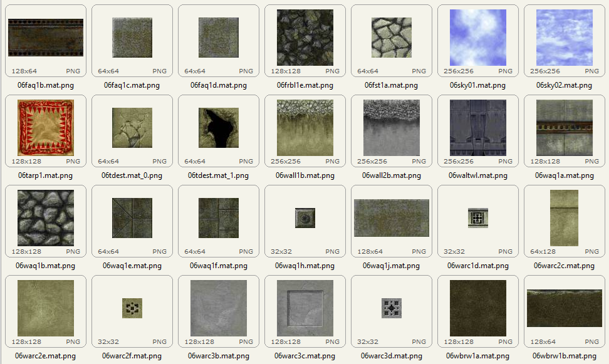Select the dark 06wbrw1a.mat.png thumbnail

point(477,308)
